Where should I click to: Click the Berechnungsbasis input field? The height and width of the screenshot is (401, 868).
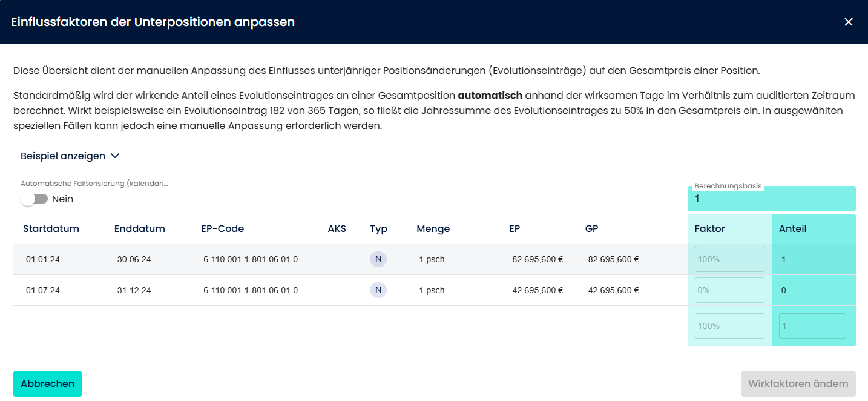pyautogui.click(x=771, y=199)
